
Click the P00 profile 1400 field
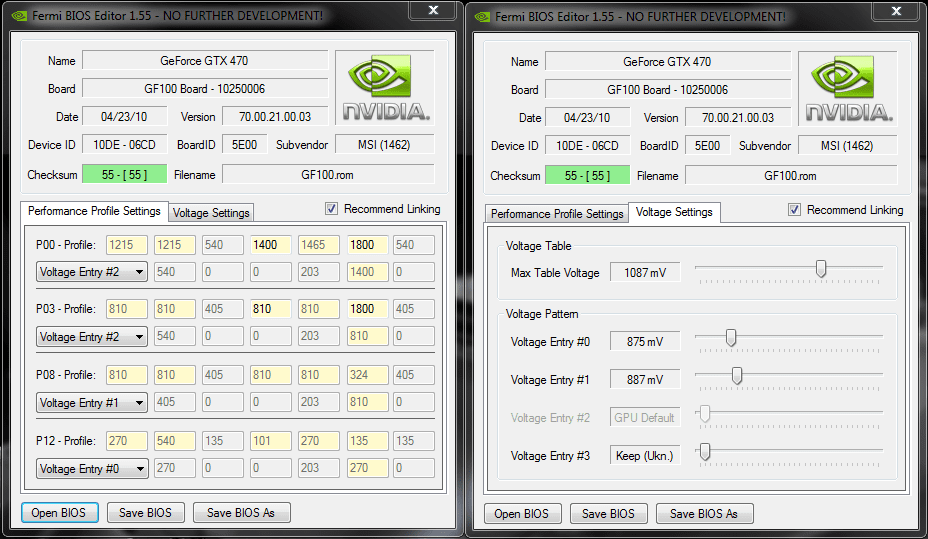point(270,245)
